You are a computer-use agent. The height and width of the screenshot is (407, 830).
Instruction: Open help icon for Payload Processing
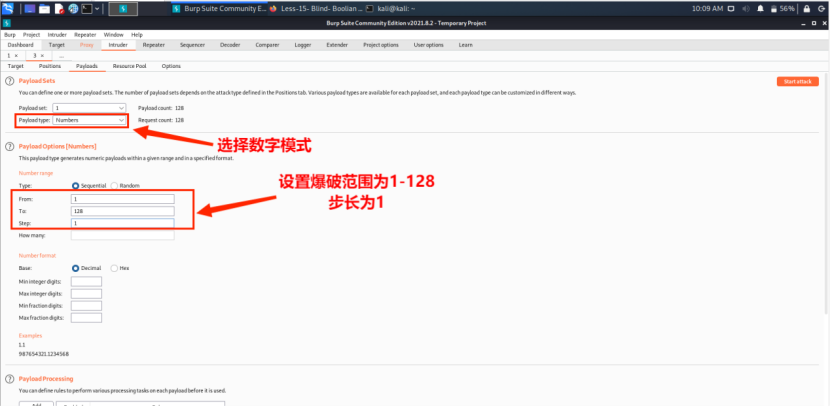9,379
